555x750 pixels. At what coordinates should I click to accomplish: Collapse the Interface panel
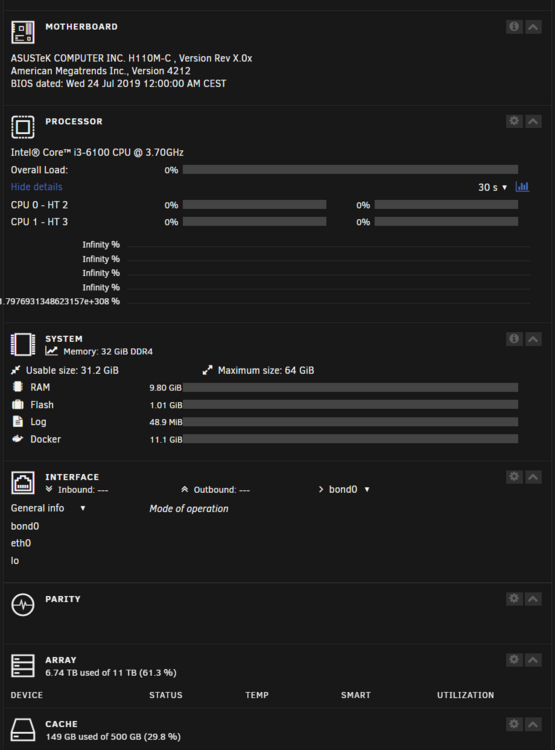(x=533, y=476)
